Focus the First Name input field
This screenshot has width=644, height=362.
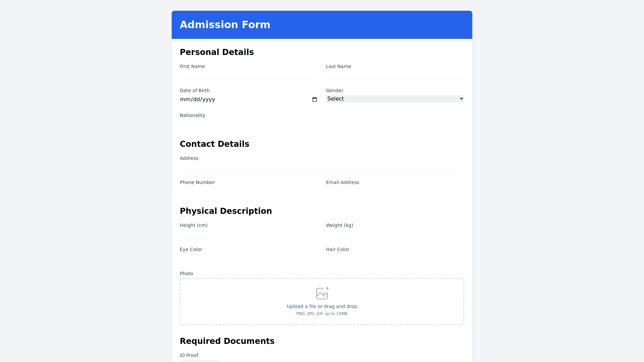(x=249, y=75)
